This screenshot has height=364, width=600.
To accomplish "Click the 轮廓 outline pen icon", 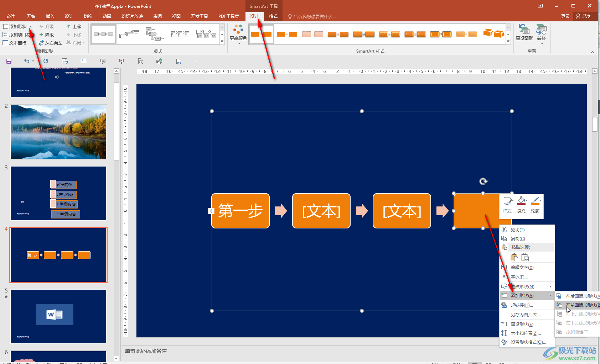I will [x=535, y=204].
